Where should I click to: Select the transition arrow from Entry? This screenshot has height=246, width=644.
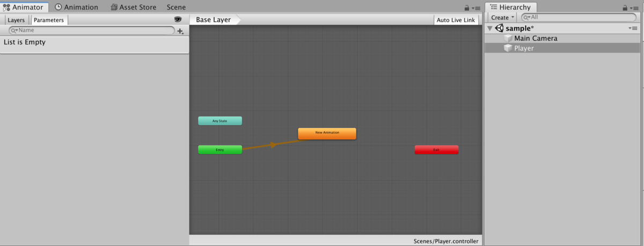coord(273,144)
